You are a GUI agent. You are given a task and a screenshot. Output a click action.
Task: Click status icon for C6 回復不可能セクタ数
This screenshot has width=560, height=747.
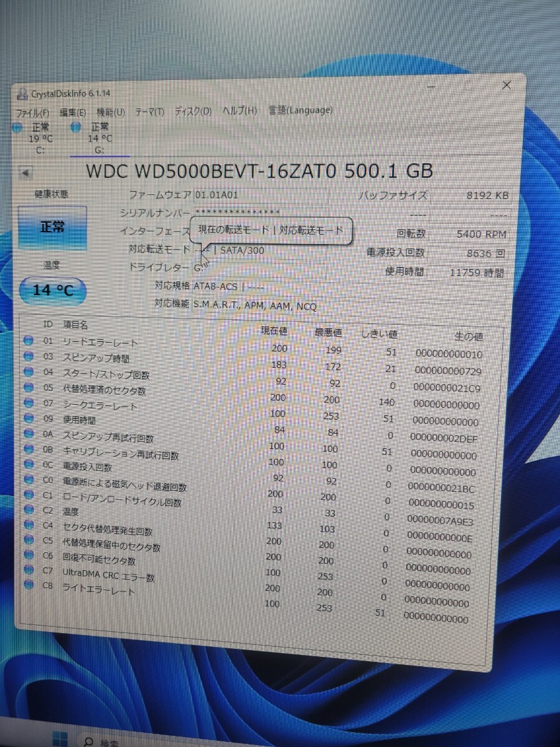click(28, 554)
